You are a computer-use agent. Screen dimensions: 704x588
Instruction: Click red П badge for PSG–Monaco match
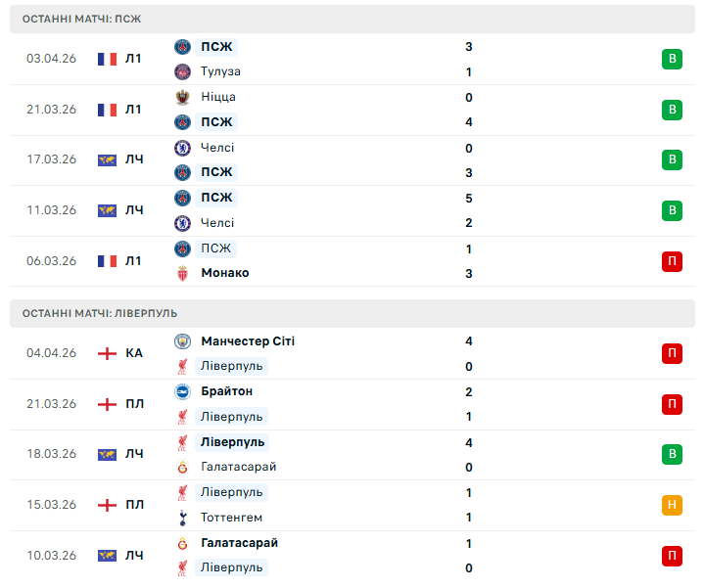(672, 261)
